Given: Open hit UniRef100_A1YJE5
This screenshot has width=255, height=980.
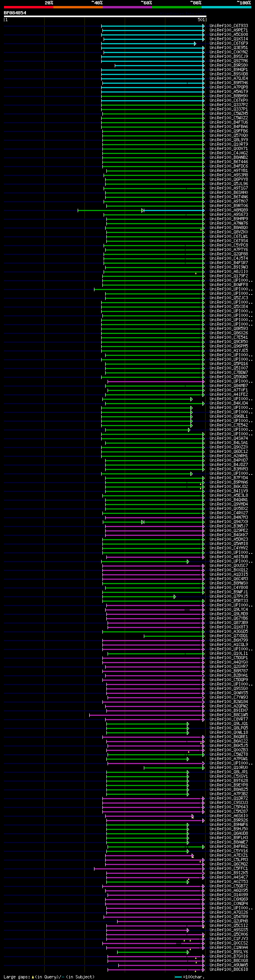Looking at the screenshot, I should [229, 351].
